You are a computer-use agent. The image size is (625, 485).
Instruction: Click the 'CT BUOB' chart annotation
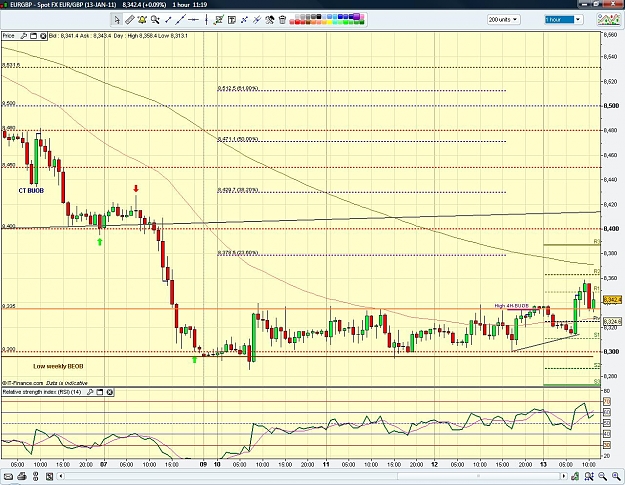click(31, 190)
